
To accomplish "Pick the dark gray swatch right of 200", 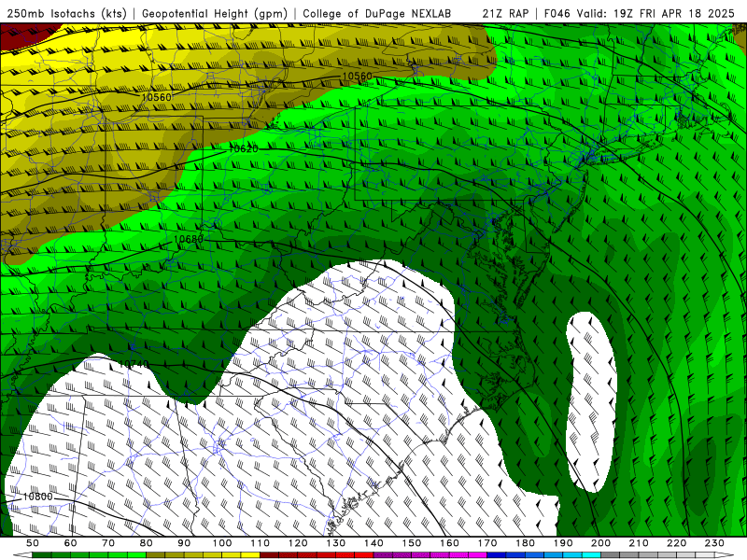I will tap(611, 555).
